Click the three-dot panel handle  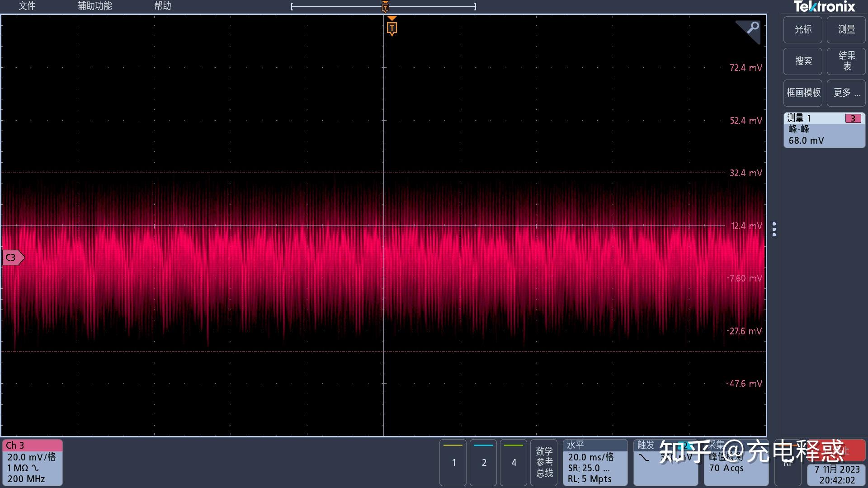coord(774,229)
